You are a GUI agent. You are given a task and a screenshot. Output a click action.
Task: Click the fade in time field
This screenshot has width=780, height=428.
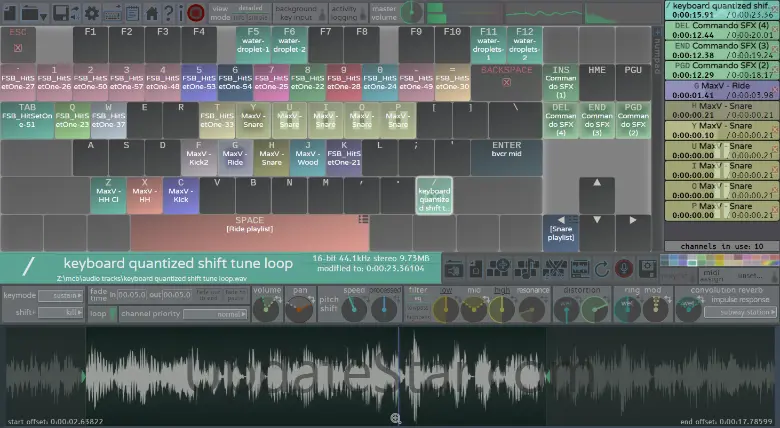132,295
